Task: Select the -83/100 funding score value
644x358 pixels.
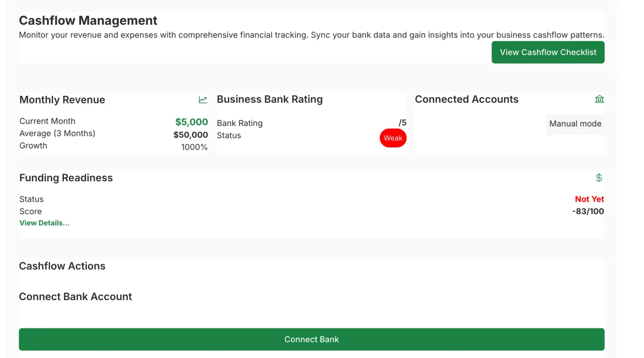Action: click(x=588, y=211)
